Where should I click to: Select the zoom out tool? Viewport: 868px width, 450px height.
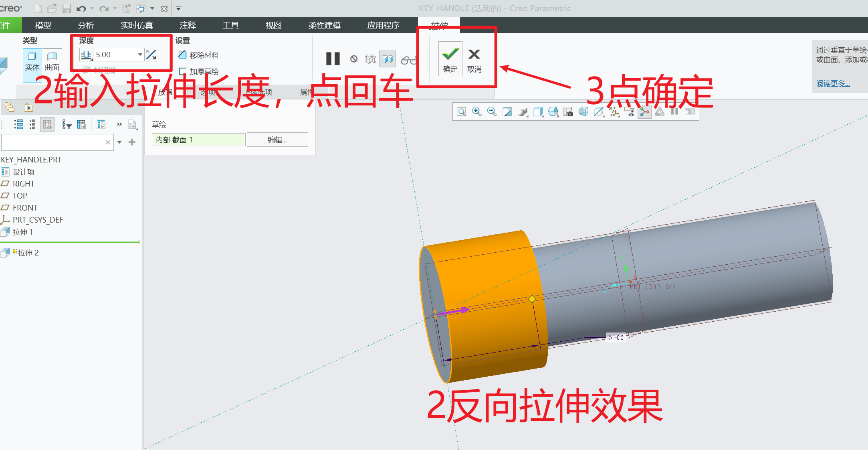492,112
